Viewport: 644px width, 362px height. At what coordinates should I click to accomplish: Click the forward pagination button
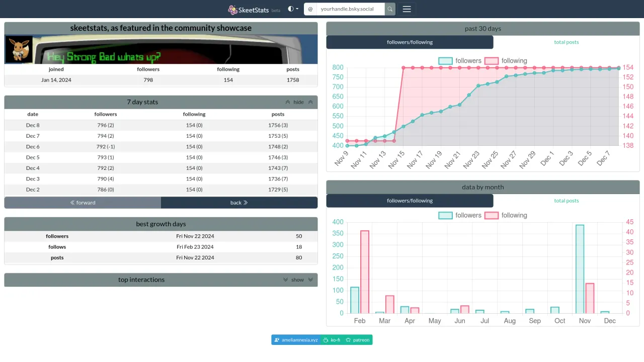(83, 203)
